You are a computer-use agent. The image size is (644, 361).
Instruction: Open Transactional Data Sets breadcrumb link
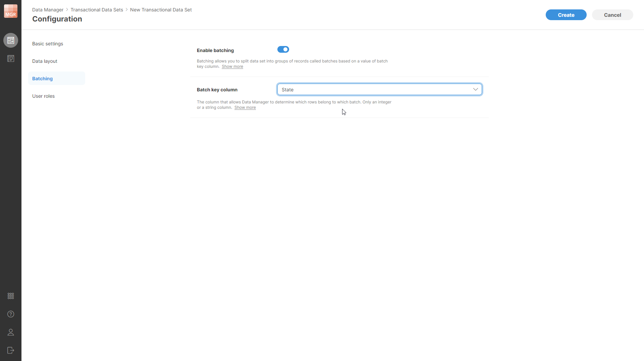click(97, 10)
